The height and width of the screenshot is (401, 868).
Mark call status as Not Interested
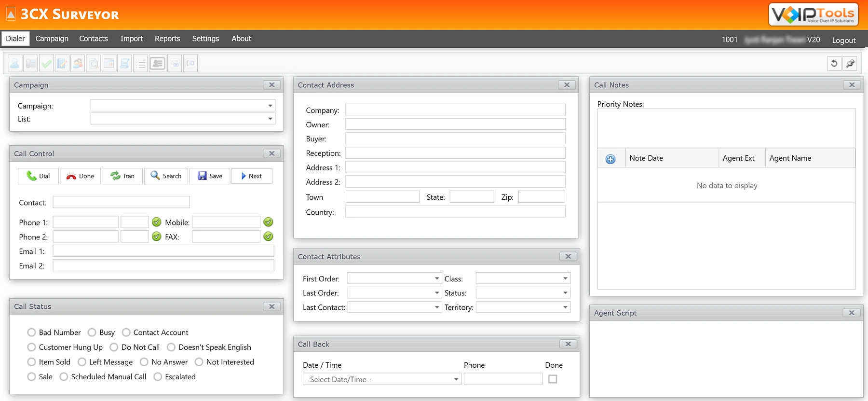click(x=199, y=362)
